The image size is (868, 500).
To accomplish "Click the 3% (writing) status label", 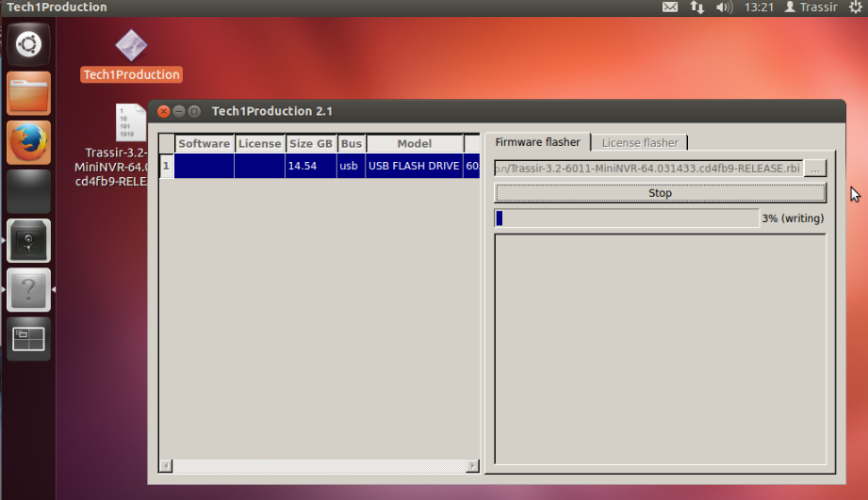I will click(793, 218).
